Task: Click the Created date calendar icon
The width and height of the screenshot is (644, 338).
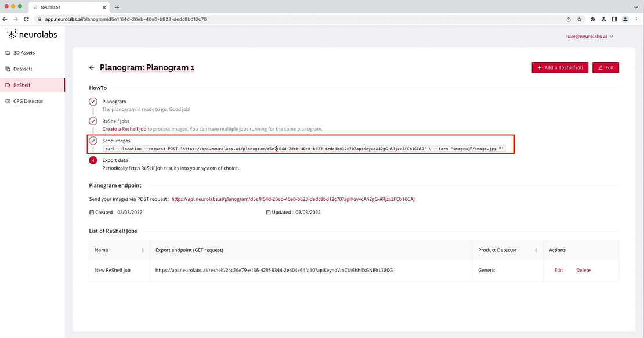Action: 92,213
